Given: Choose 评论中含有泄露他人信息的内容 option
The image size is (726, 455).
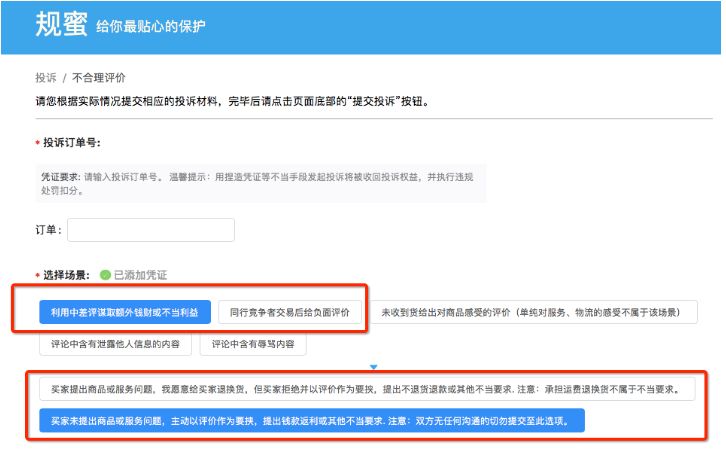Looking at the screenshot, I should click(x=117, y=343).
